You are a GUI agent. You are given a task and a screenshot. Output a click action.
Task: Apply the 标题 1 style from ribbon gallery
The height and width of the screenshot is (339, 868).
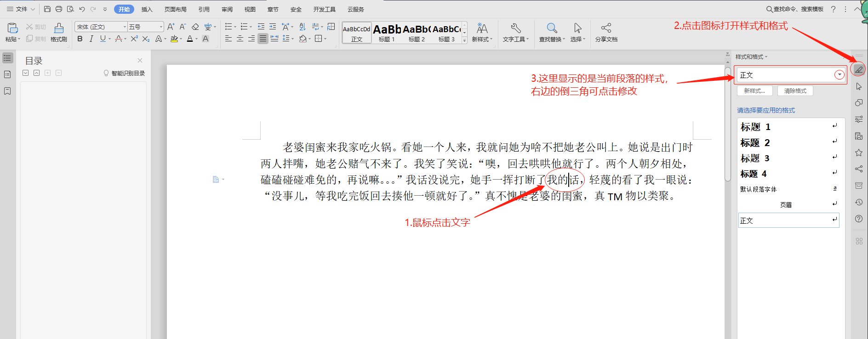[387, 33]
